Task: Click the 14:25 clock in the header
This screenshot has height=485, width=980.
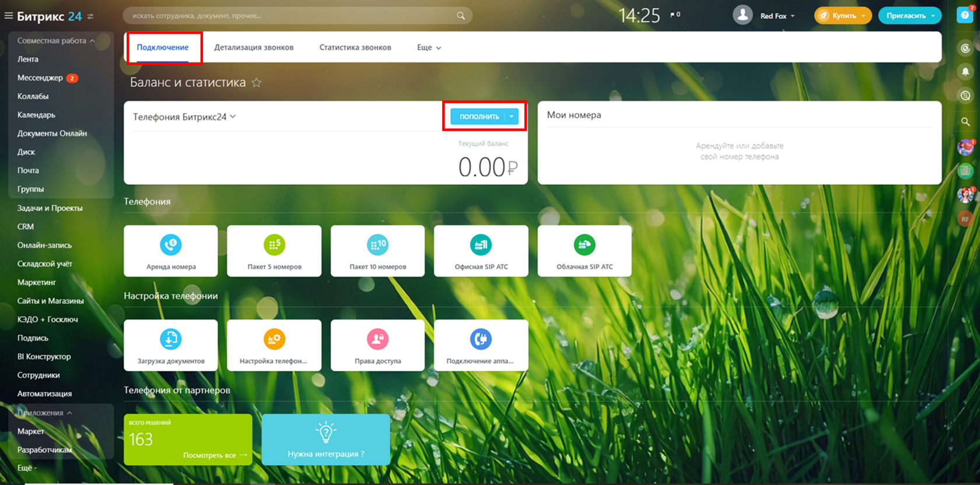Action: tap(639, 16)
